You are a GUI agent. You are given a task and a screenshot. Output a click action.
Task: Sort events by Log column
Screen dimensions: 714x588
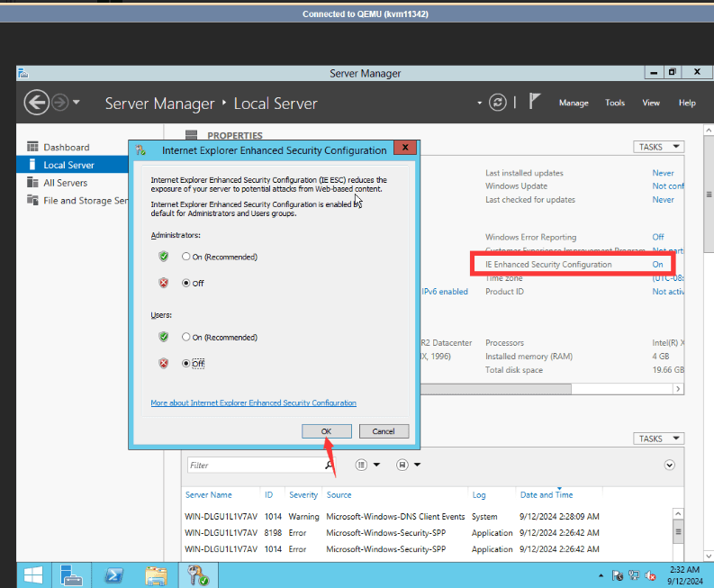(x=479, y=494)
